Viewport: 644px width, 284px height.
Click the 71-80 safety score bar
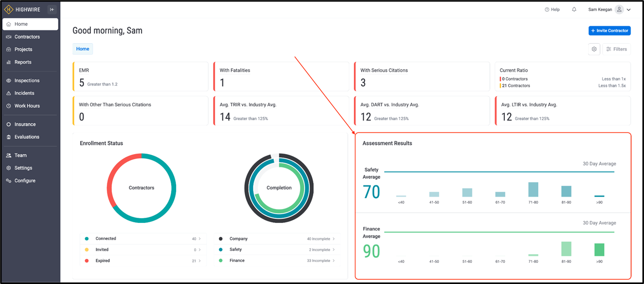[533, 190]
